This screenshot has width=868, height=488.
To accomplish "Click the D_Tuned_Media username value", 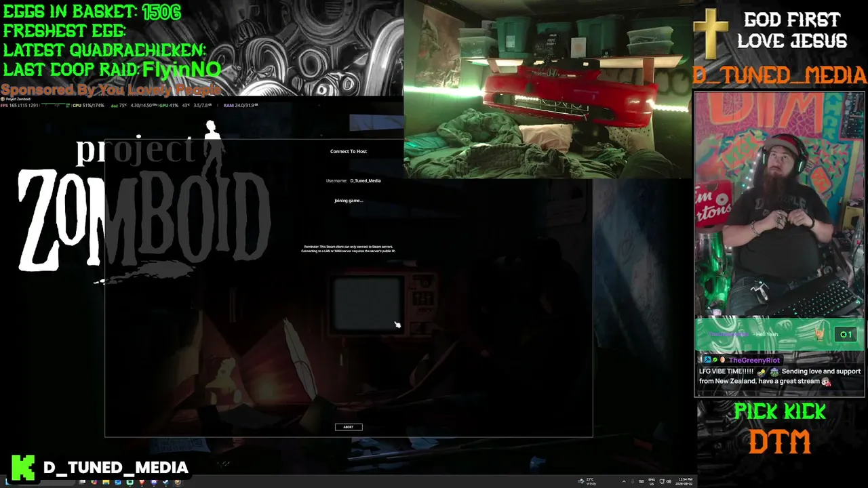I will pyautogui.click(x=366, y=181).
